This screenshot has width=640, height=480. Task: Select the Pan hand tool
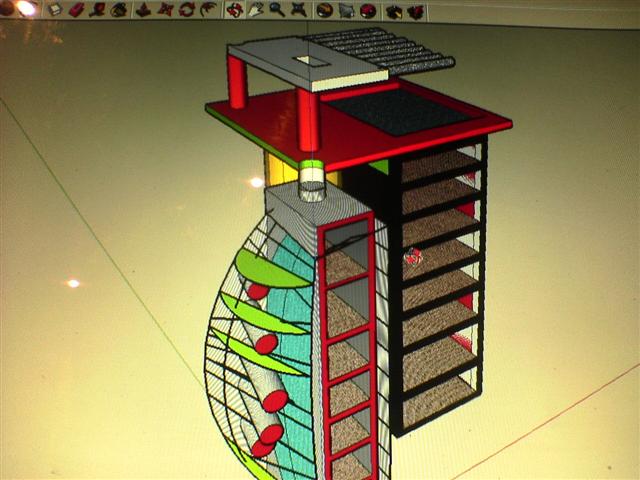coord(256,10)
